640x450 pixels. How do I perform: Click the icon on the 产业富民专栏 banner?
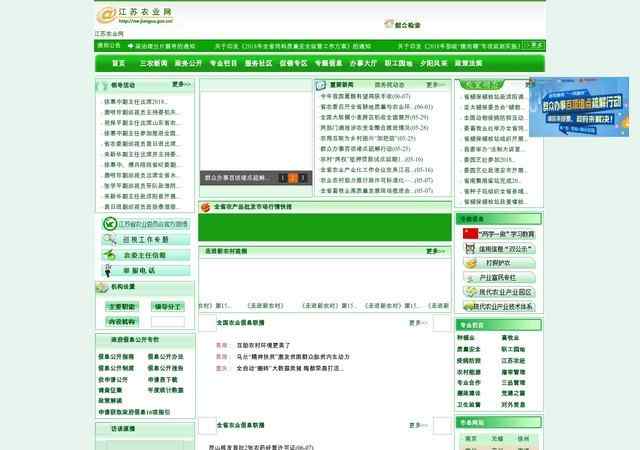[x=471, y=278]
